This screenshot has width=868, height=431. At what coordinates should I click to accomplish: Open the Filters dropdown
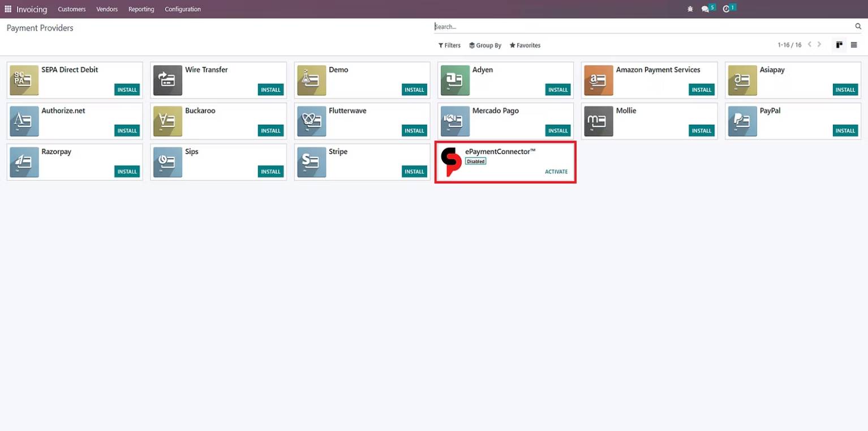pos(450,45)
